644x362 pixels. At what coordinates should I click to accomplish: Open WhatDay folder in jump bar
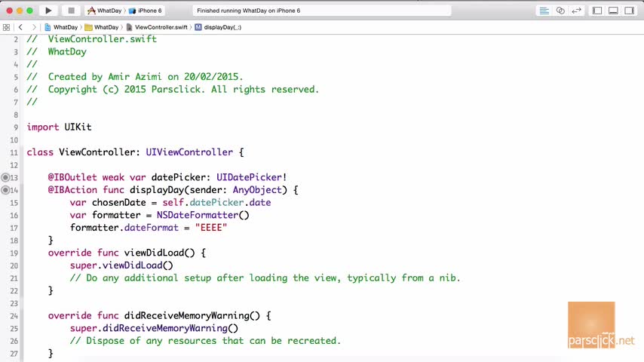(x=102, y=28)
